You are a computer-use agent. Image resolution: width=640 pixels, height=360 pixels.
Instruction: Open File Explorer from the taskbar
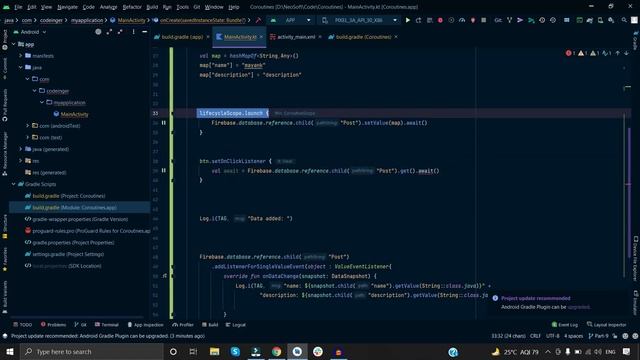coord(214,351)
